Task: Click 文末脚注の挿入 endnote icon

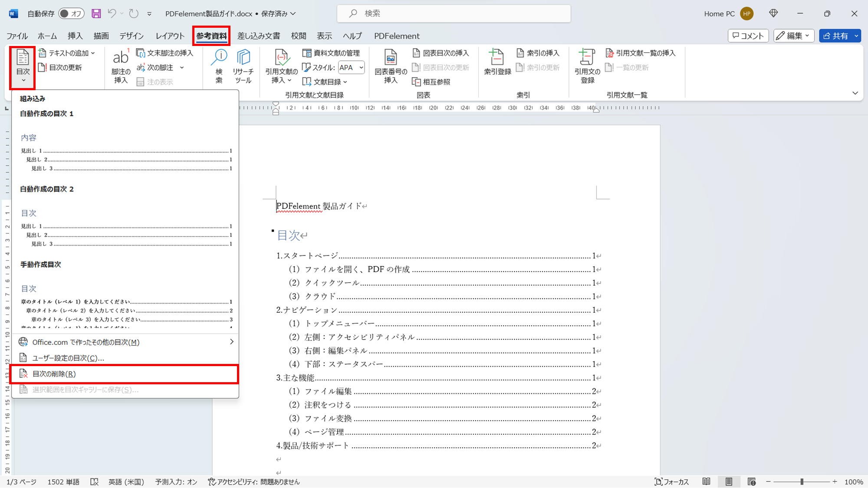Action: (141, 53)
